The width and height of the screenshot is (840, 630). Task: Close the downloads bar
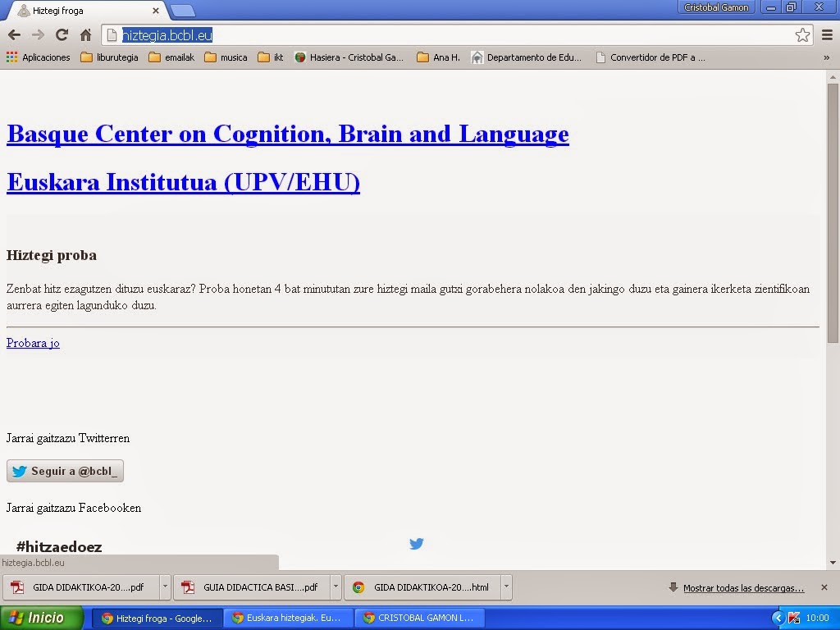(824, 587)
